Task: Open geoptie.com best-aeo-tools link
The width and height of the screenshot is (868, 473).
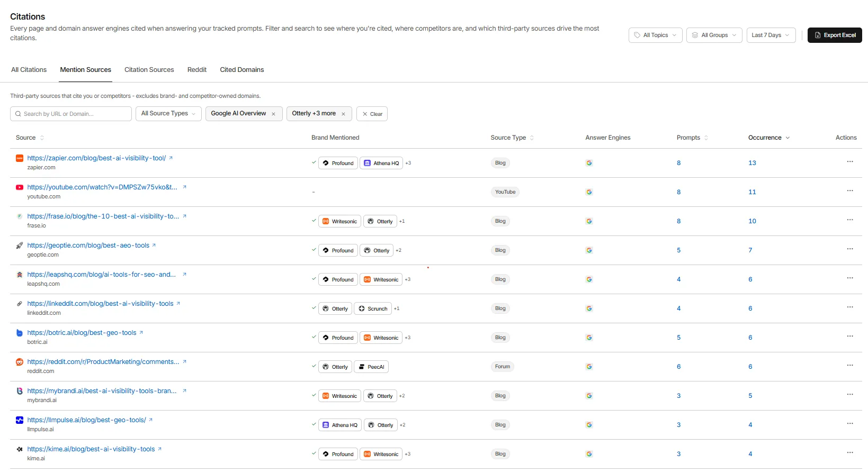Action: click(88, 245)
